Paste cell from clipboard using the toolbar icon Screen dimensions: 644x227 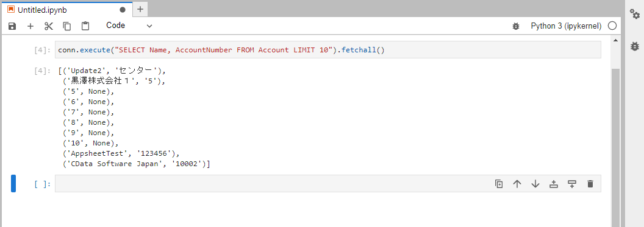(85, 26)
